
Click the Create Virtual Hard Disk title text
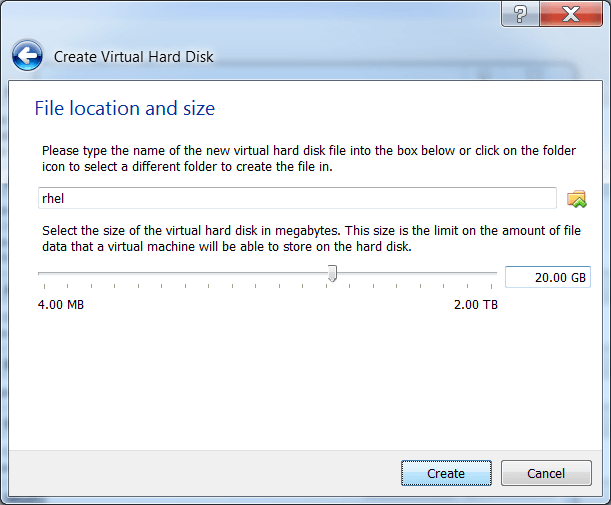click(134, 57)
